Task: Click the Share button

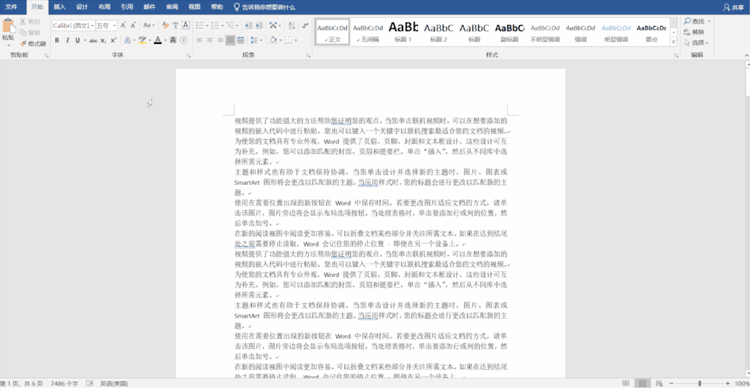Action: point(733,7)
